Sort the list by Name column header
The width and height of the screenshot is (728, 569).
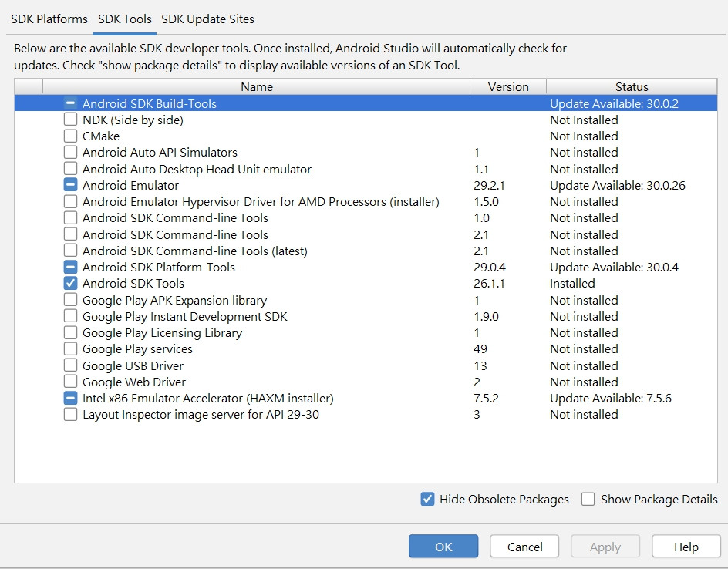pos(257,87)
